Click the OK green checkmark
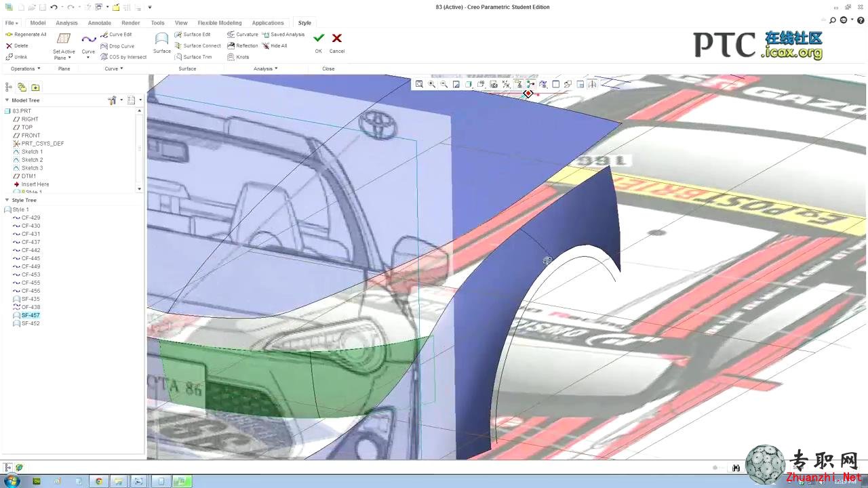Screen dimensions: 868x488 pyautogui.click(x=319, y=39)
